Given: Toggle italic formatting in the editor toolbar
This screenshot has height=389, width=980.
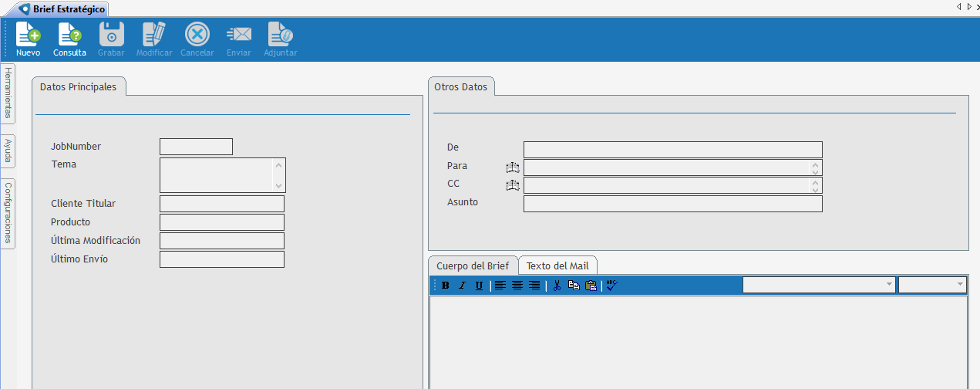Looking at the screenshot, I should pos(462,286).
